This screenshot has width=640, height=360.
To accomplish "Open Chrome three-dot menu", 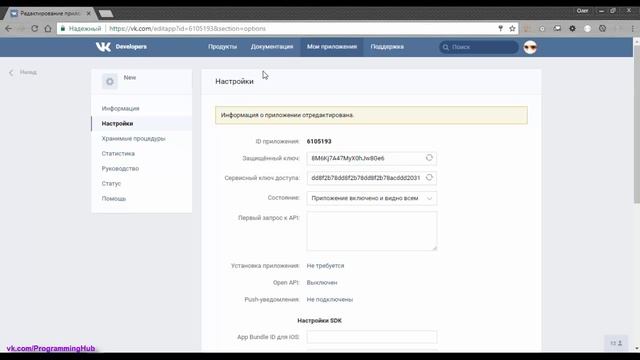I will pos(633,29).
